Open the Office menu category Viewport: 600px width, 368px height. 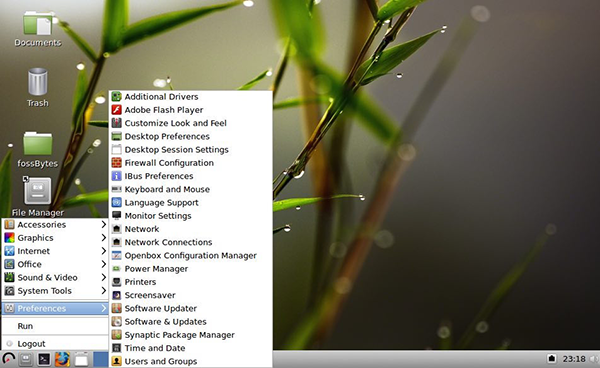tap(55, 264)
